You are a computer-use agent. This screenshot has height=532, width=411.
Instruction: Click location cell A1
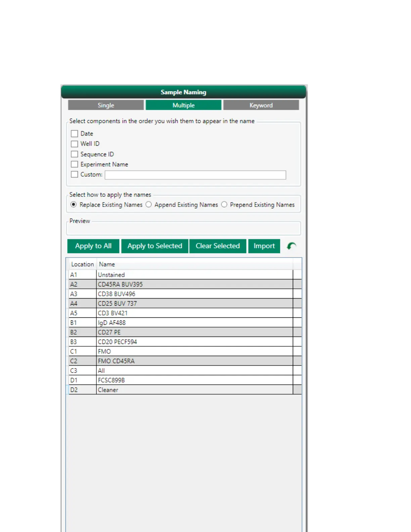[83, 275]
